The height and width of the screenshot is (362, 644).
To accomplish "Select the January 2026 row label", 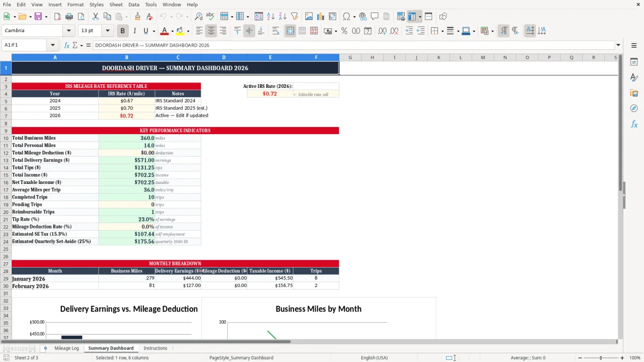I will coord(55,278).
